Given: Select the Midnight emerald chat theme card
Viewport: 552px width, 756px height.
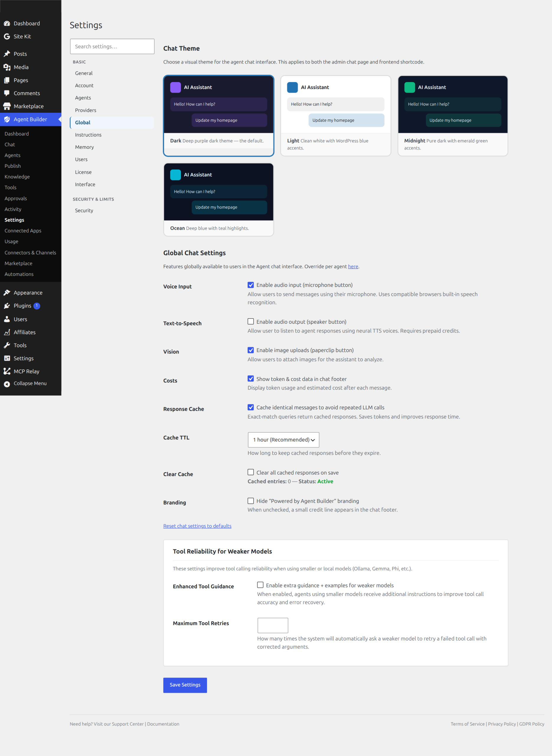Looking at the screenshot, I should 453,116.
